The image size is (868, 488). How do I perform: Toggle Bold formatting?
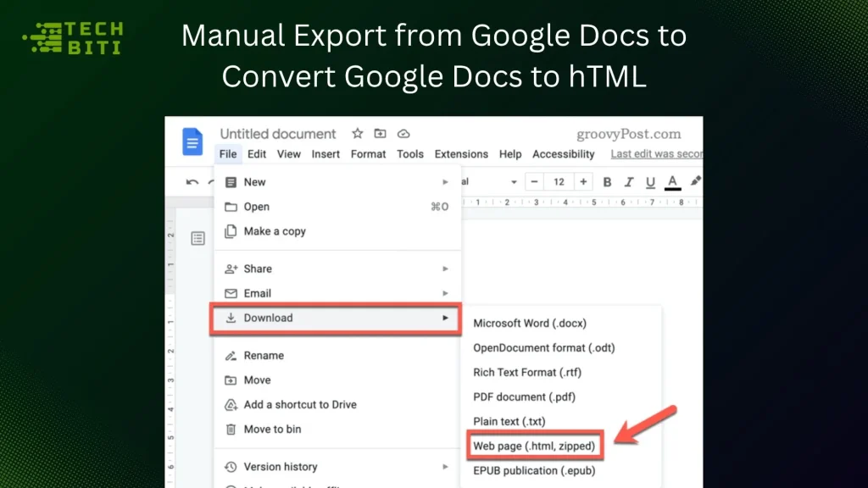click(607, 181)
